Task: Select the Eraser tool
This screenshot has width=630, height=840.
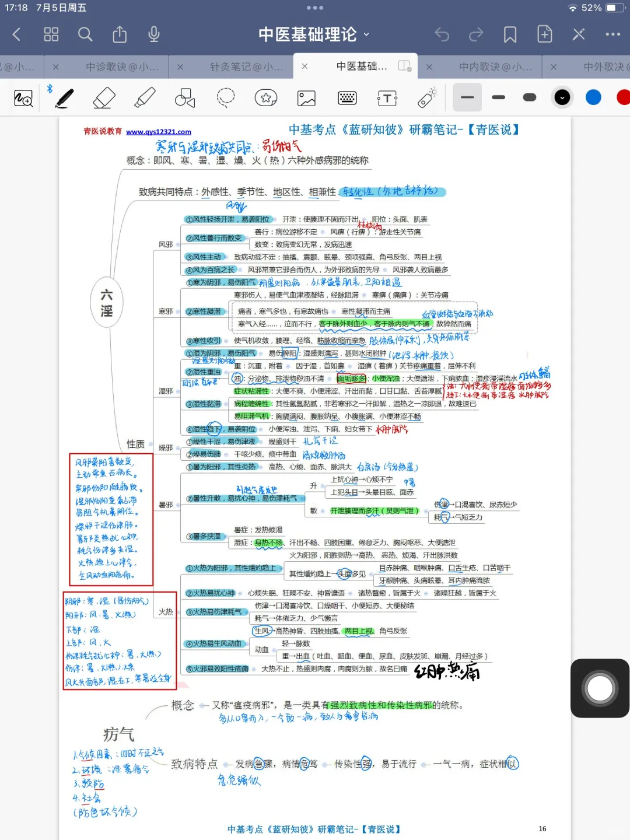Action: click(104, 98)
